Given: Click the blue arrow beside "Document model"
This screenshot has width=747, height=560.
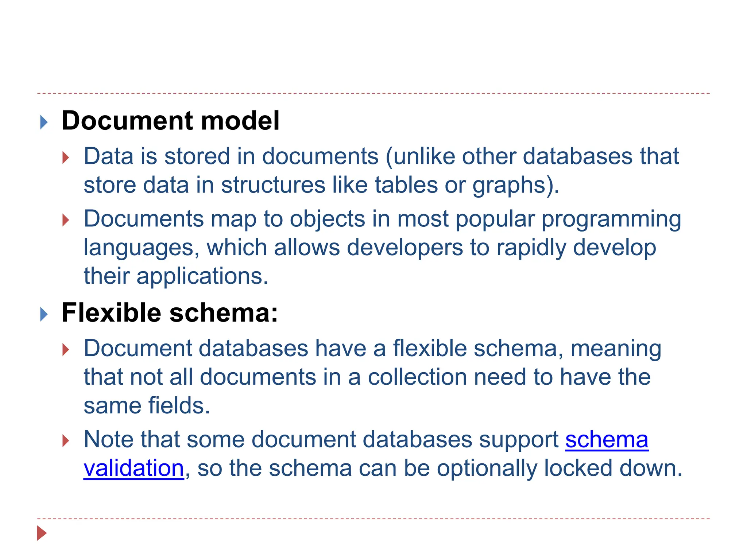Looking at the screenshot, I should 44,122.
